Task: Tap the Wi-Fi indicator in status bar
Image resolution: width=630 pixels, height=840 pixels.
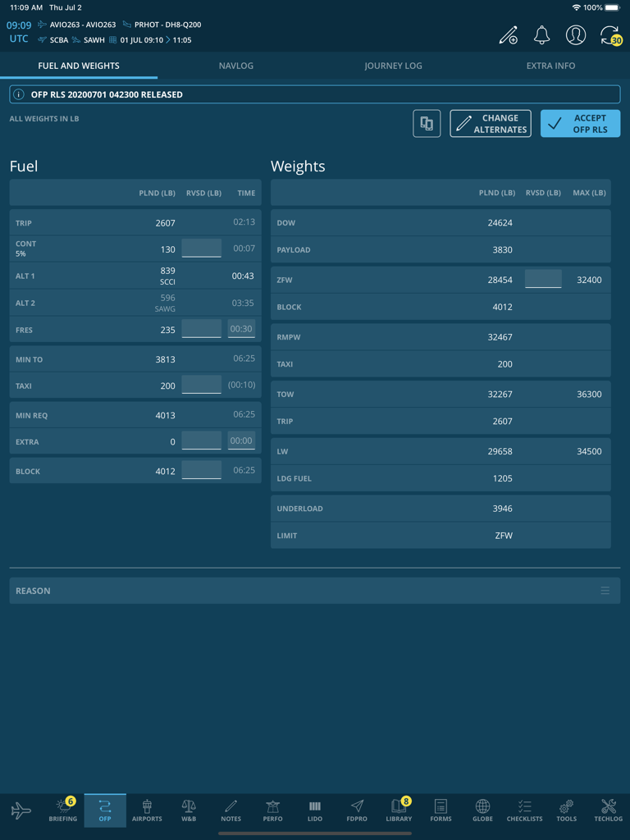Action: (x=577, y=7)
